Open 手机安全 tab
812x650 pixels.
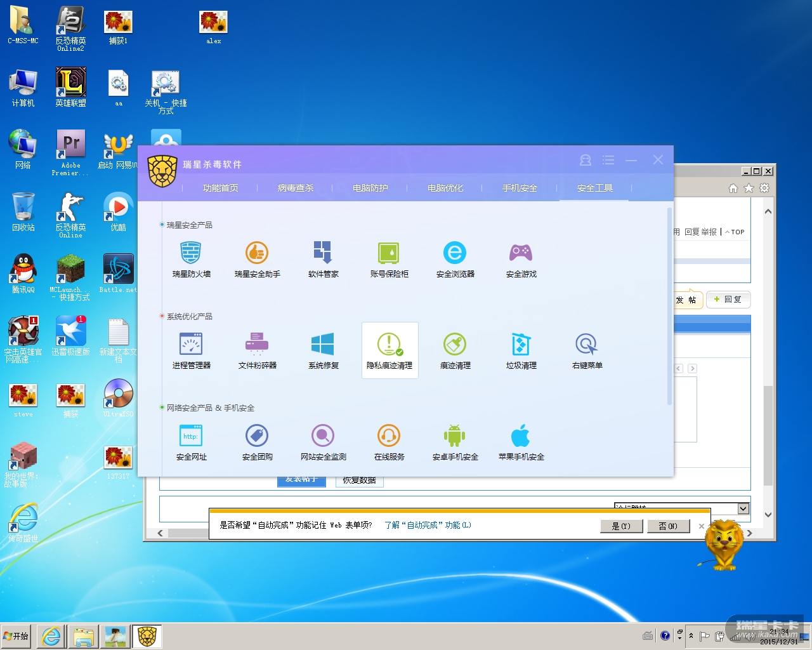pos(520,188)
